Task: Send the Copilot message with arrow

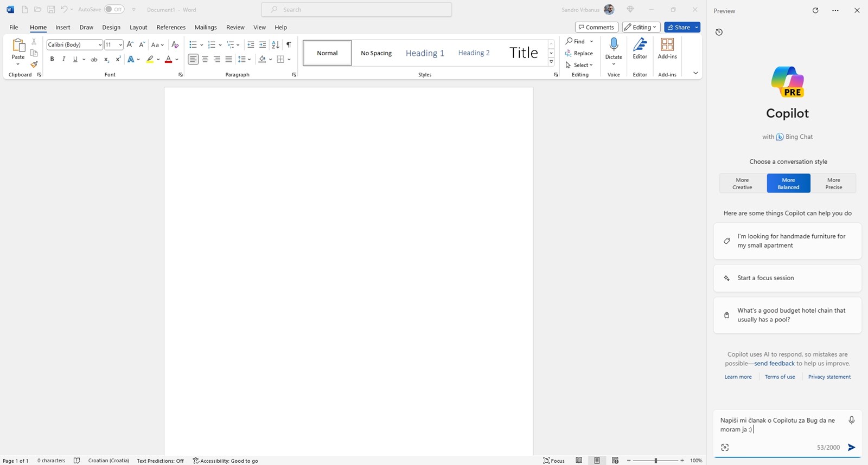Action: (x=851, y=447)
